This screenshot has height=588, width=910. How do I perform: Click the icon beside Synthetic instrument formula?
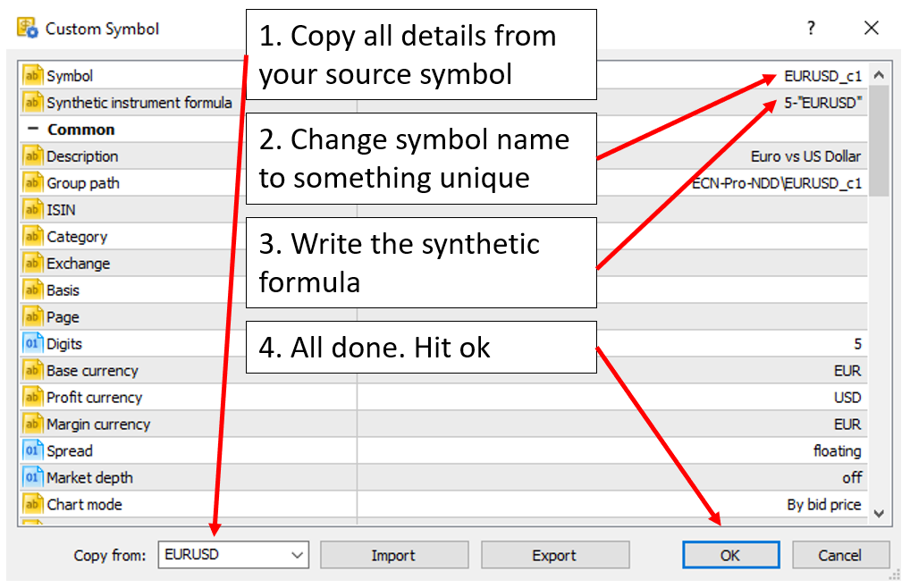[x=32, y=102]
